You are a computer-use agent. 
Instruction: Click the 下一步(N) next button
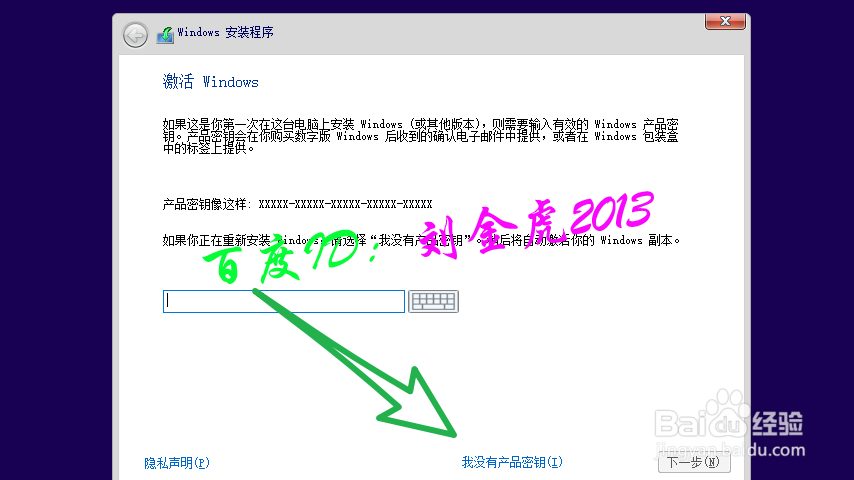pos(694,462)
